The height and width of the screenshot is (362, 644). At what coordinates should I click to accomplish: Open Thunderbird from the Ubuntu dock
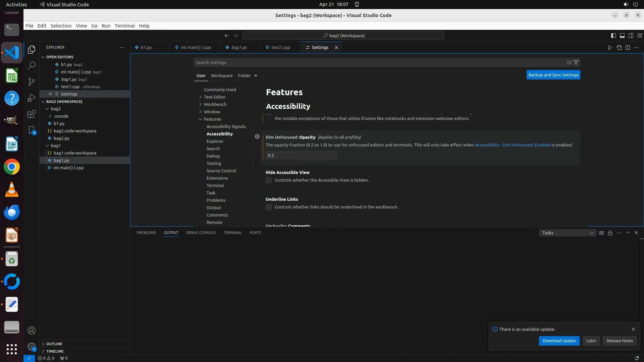click(x=12, y=213)
